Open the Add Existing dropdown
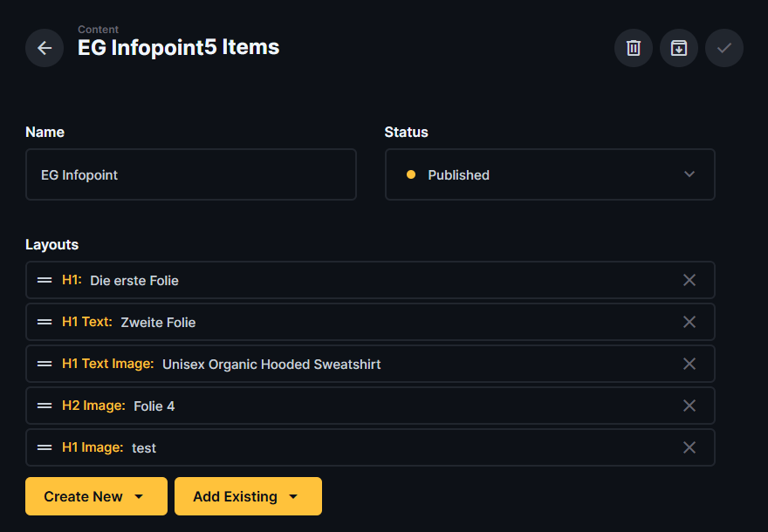This screenshot has height=532, width=768. pos(248,496)
